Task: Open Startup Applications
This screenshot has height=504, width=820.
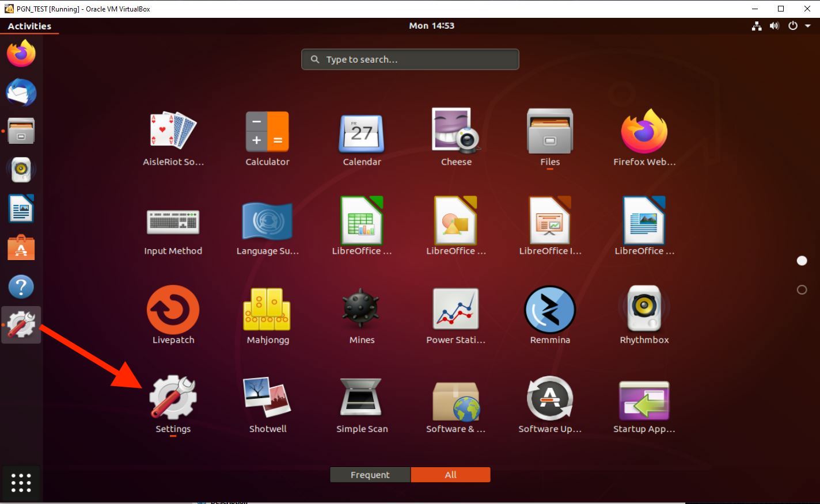Action: 644,400
